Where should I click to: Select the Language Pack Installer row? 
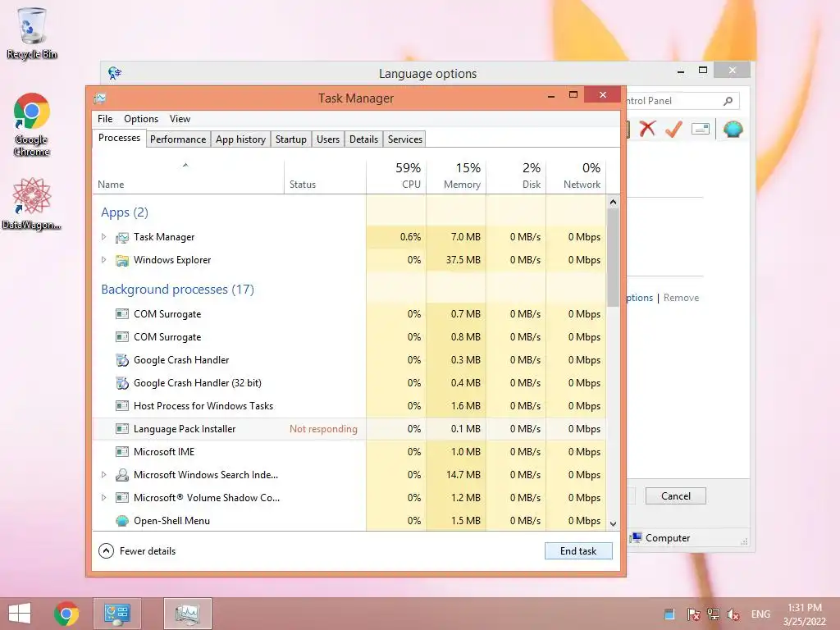coord(349,428)
